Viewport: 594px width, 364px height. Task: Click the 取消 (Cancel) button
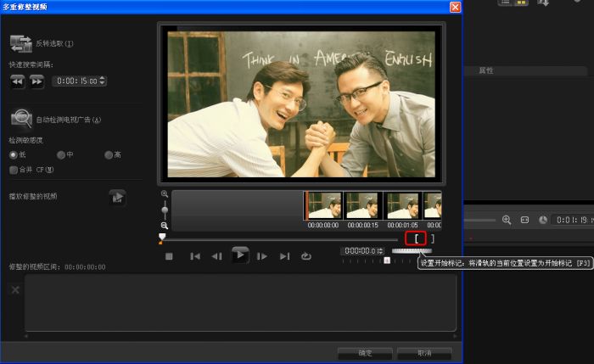point(424,352)
